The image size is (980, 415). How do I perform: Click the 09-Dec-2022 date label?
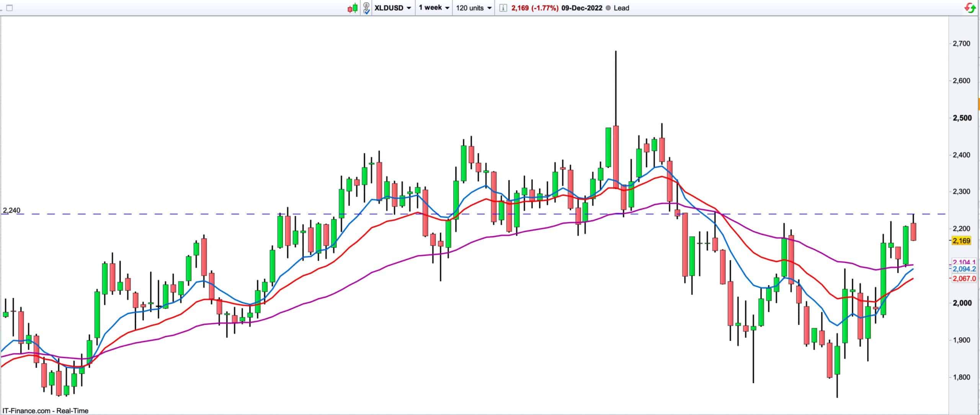581,8
